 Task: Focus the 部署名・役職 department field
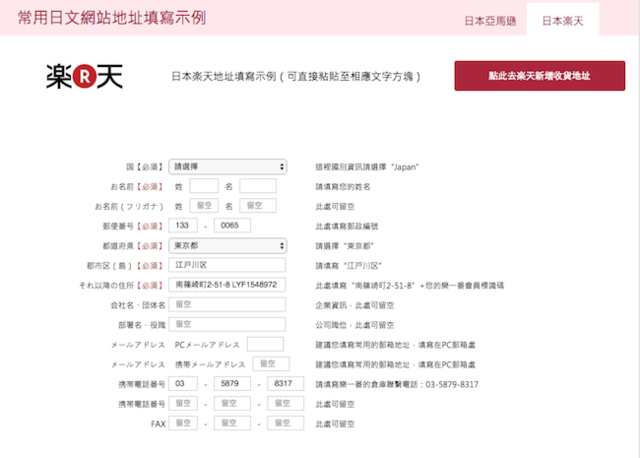coord(228,324)
